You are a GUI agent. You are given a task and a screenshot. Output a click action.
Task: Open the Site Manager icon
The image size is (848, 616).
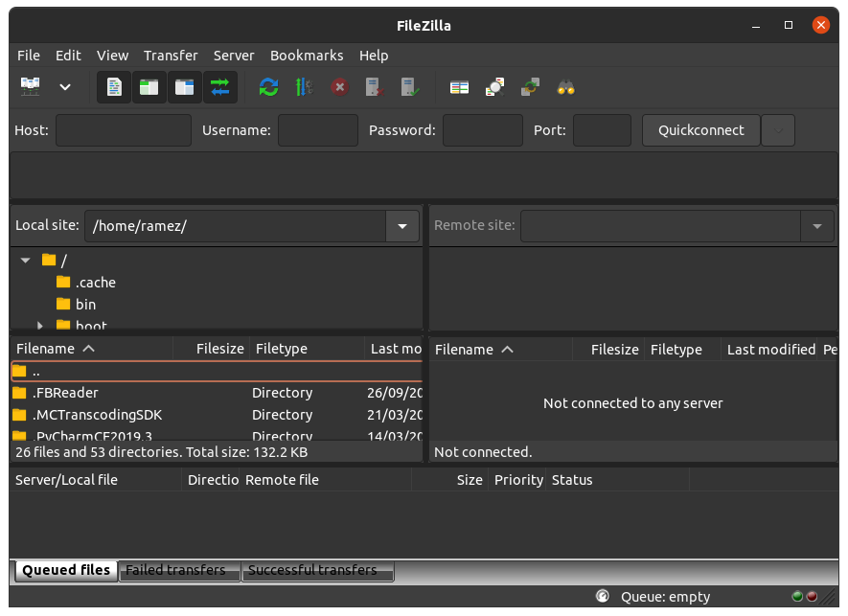pyautogui.click(x=30, y=87)
